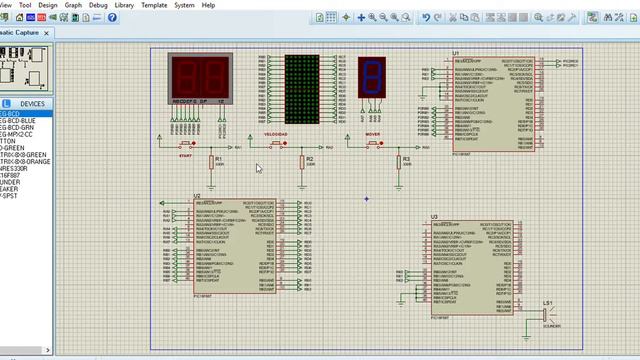Open Search and Tag binoculars icon
640x360 pixels.
tap(608, 18)
